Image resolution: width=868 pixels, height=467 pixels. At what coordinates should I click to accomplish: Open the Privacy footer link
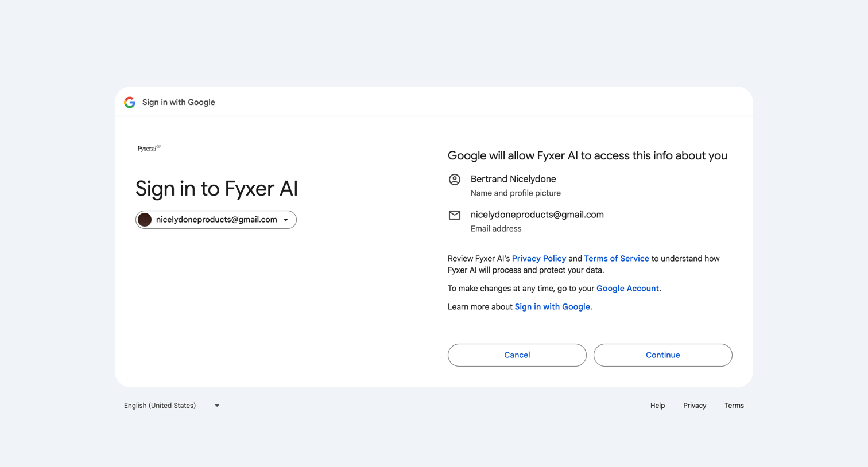[x=695, y=406]
